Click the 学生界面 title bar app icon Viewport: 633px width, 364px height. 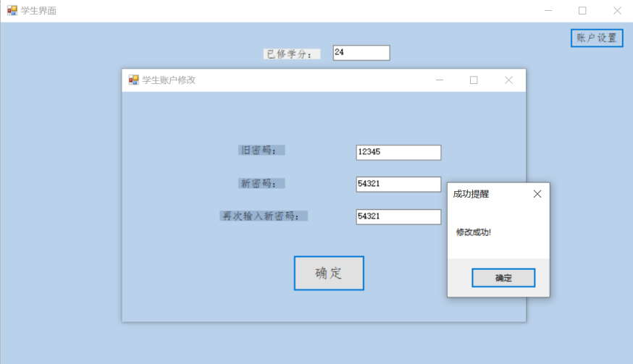[x=12, y=10]
